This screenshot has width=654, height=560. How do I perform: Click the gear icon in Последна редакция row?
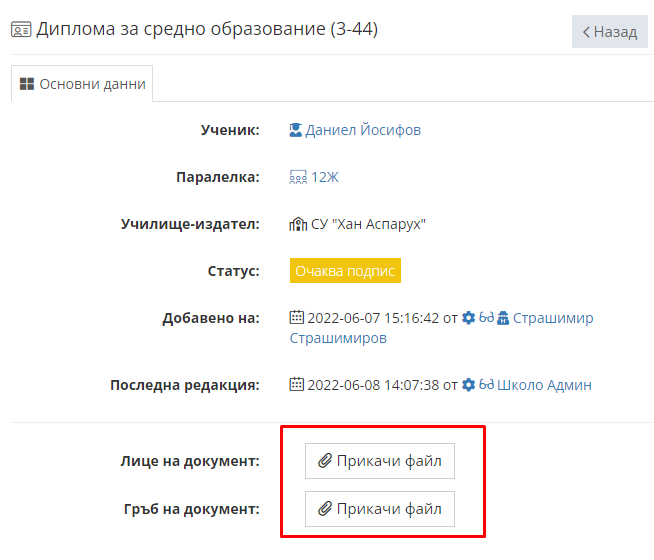pos(468,384)
